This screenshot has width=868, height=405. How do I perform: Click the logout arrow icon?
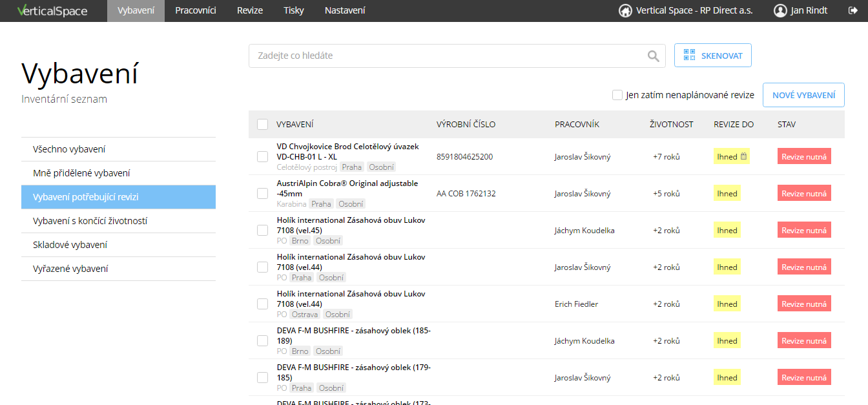852,10
